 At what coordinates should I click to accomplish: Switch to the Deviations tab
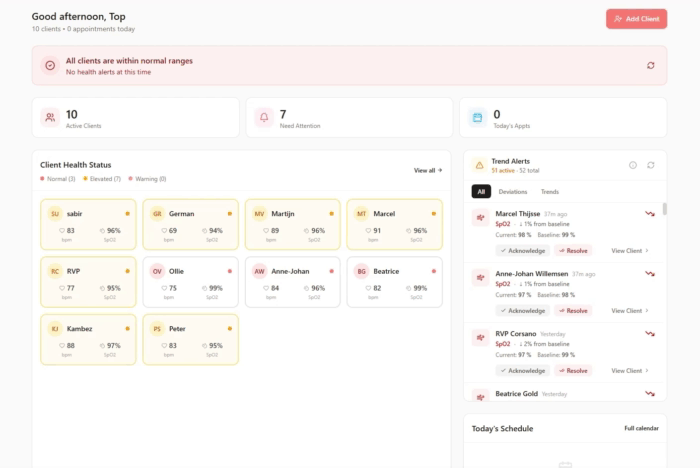pyautogui.click(x=513, y=191)
